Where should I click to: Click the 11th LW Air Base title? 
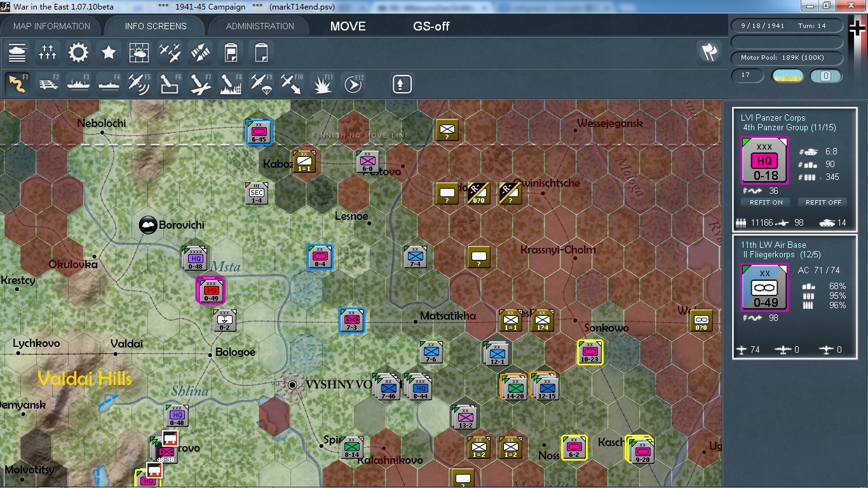(773, 245)
